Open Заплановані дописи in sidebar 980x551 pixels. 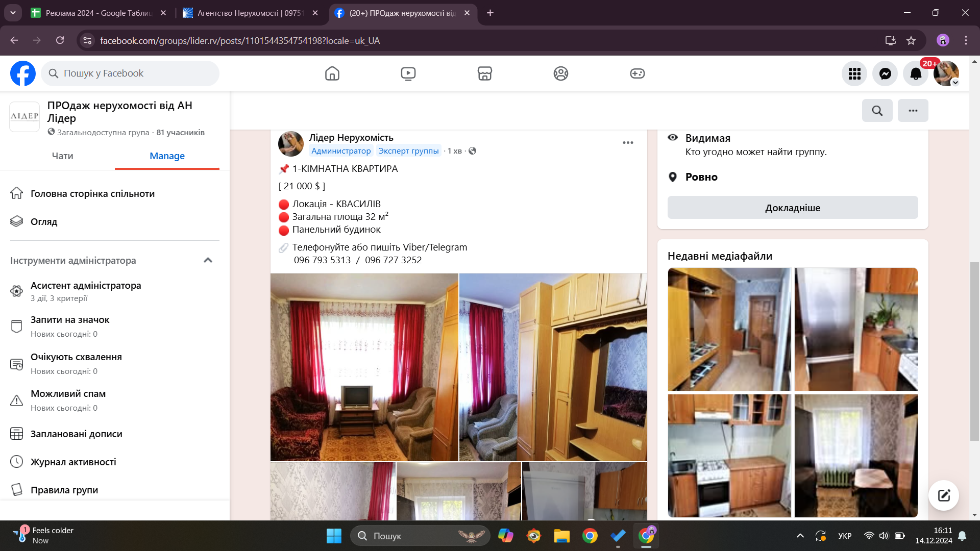pyautogui.click(x=77, y=434)
